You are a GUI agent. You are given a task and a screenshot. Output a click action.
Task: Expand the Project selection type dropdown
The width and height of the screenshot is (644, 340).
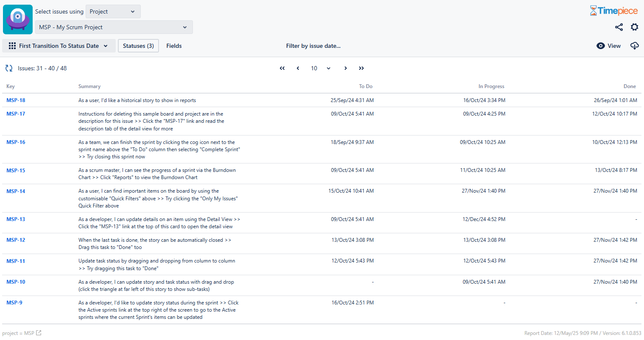click(113, 11)
